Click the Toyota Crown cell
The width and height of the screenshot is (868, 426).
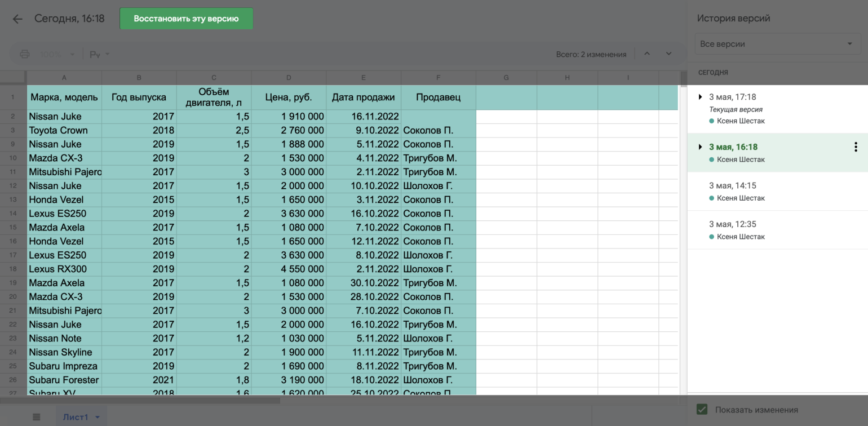point(64,130)
